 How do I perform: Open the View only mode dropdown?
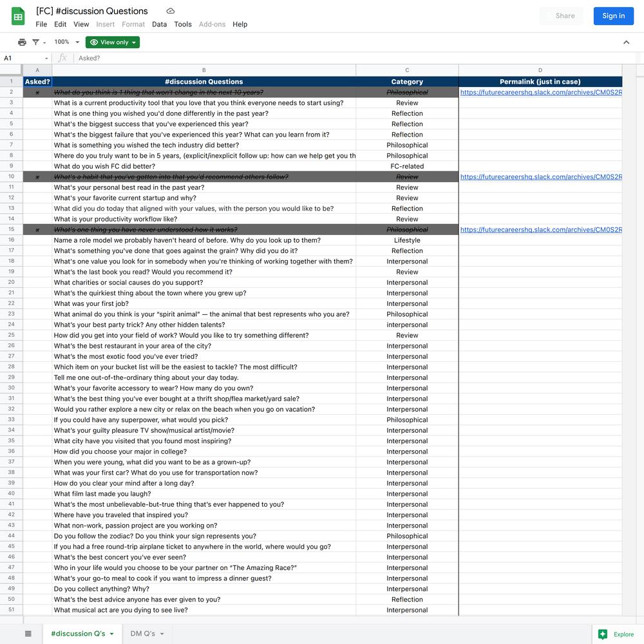[113, 43]
